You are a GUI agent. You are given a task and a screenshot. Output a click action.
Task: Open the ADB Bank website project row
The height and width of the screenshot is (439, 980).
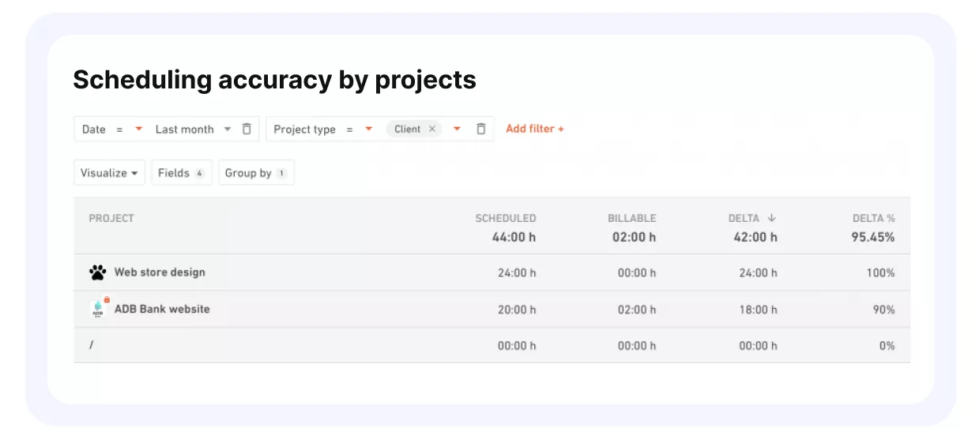click(492, 310)
